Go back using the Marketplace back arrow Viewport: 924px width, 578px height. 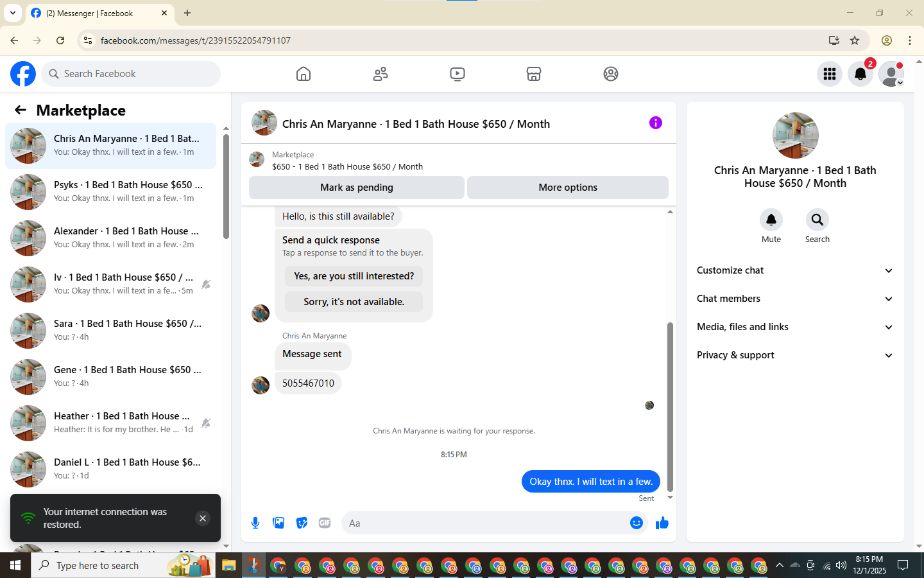21,110
